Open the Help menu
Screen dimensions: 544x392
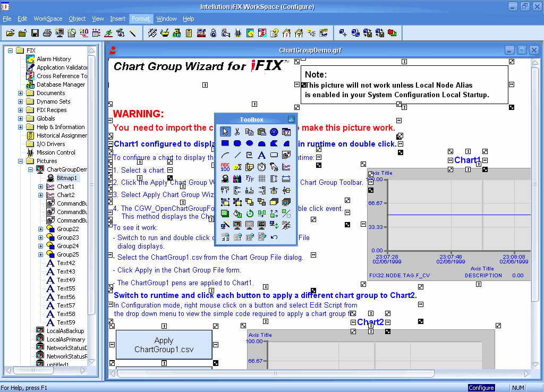pyautogui.click(x=189, y=19)
